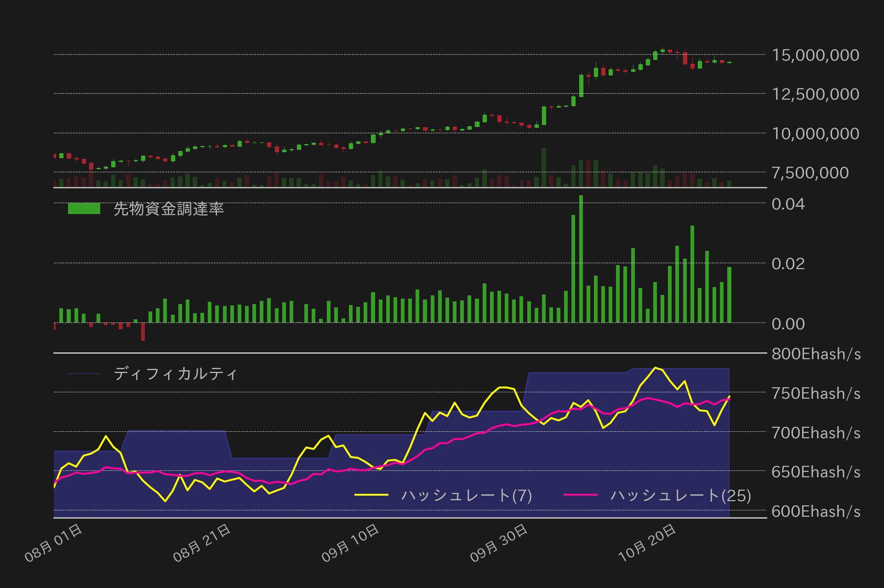
Task: Click the 15,000,000 price axis label
Action: 815,55
